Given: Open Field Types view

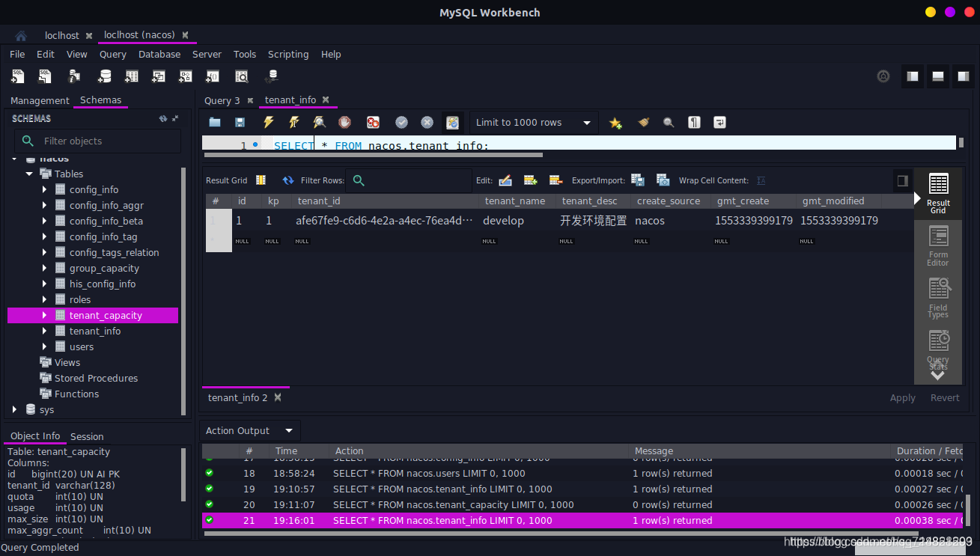Looking at the screenshot, I should [938, 298].
